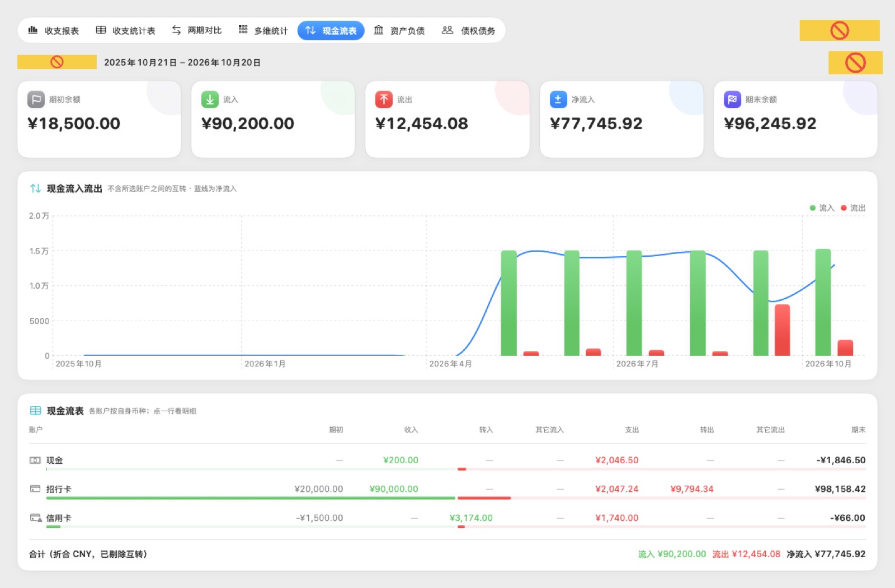
Task: Click the -¥1,846.50 ending balance
Action: (841, 460)
